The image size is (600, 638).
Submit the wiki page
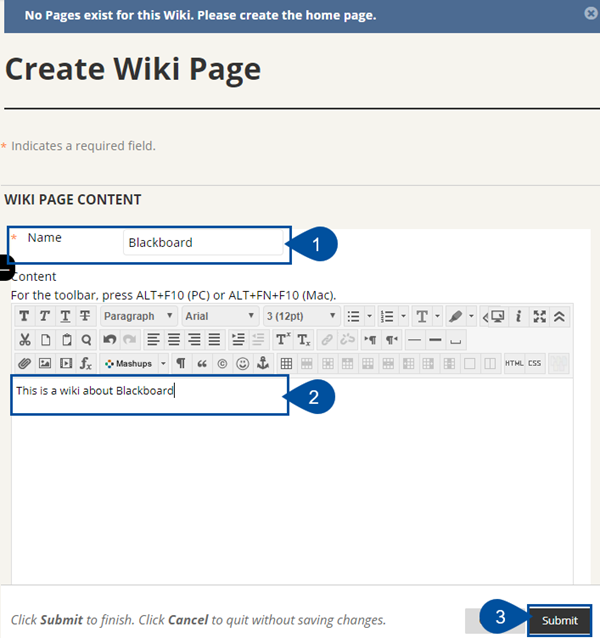(x=560, y=621)
